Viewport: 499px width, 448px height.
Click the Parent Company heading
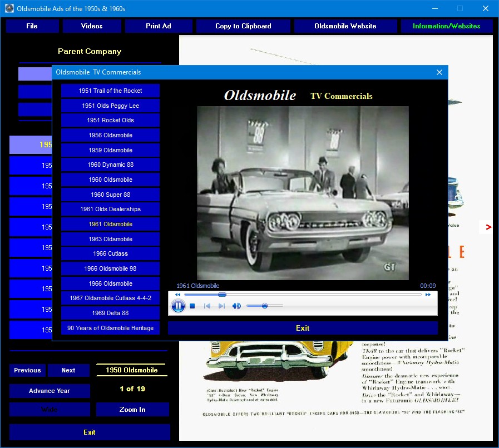pos(90,52)
